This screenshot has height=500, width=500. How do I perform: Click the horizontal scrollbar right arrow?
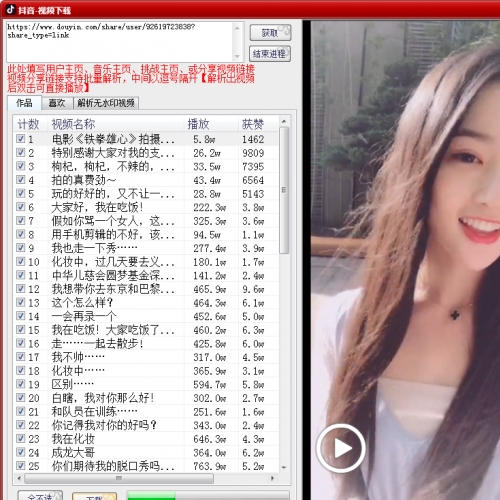pos(273,479)
